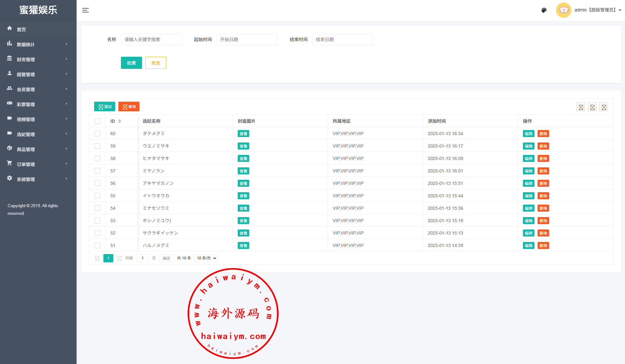Open the theme color palette icon
The width and height of the screenshot is (625, 364).
(544, 10)
